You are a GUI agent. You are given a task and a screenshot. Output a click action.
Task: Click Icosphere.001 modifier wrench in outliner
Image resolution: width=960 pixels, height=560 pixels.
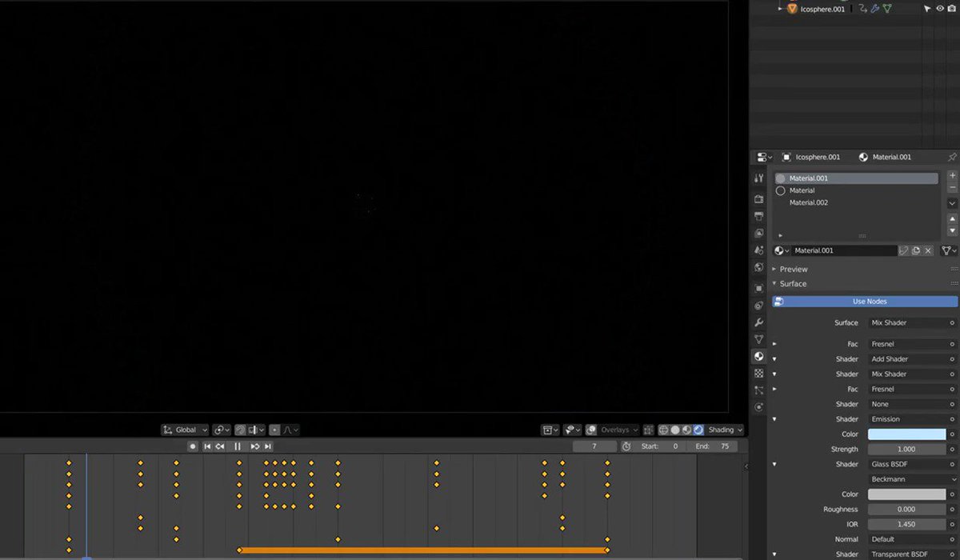875,9
